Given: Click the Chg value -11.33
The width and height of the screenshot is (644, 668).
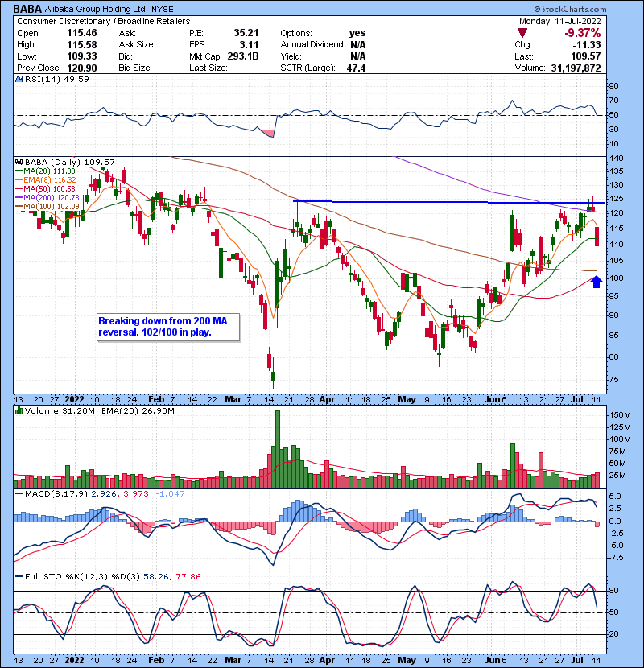Looking at the screenshot, I should 586,45.
